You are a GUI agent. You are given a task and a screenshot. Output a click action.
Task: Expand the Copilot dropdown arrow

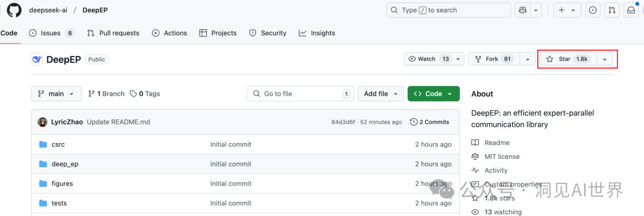click(535, 10)
